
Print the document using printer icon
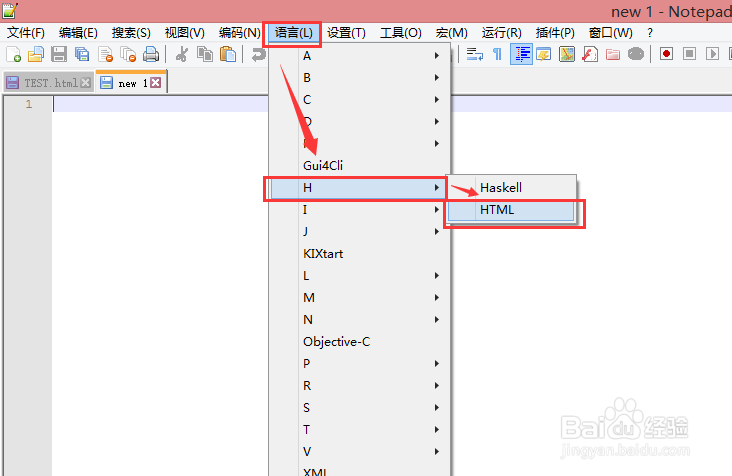[x=151, y=55]
